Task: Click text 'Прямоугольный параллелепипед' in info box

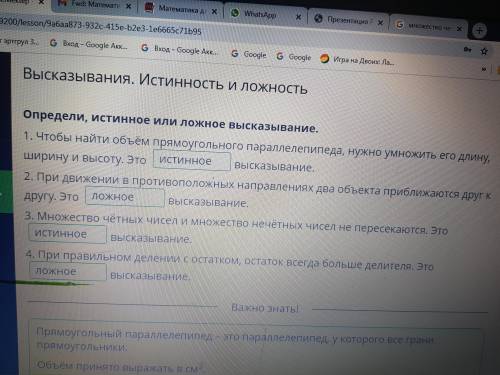Action: click(124, 334)
